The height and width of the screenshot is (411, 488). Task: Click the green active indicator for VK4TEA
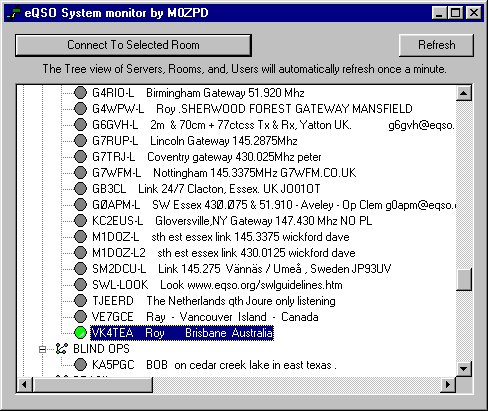click(x=80, y=332)
